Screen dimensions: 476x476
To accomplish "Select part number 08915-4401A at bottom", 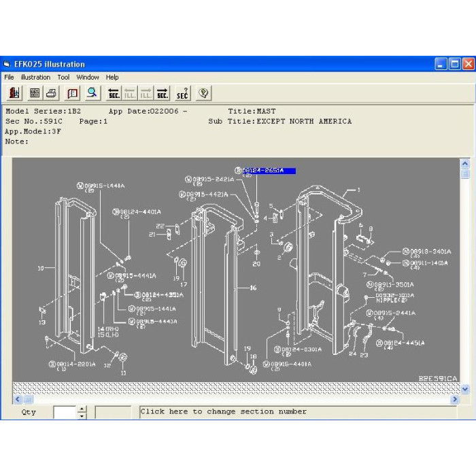I will [x=291, y=364].
